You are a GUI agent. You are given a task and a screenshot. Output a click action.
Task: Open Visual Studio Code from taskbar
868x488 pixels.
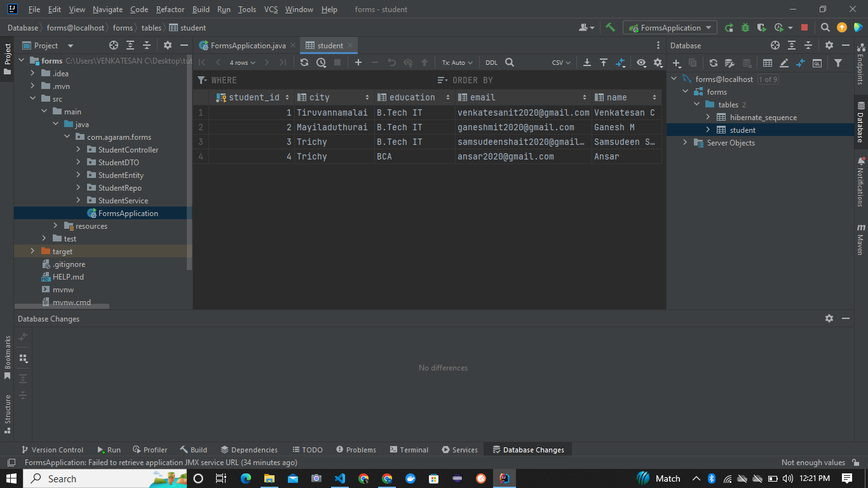tap(340, 478)
